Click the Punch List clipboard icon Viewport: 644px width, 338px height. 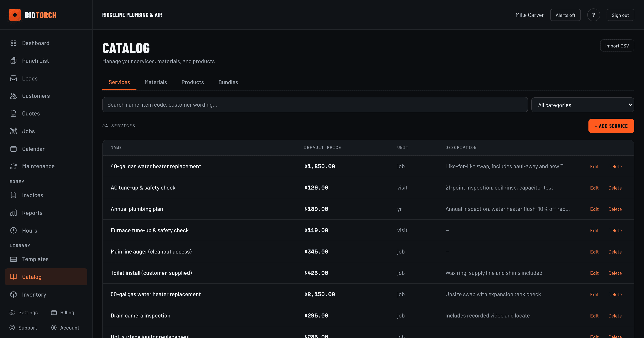(13, 61)
